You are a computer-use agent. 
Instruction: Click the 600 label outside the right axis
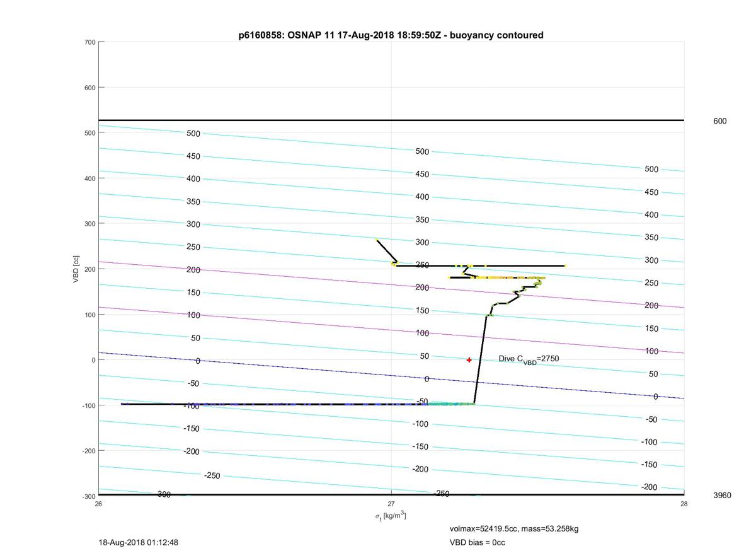click(x=719, y=121)
